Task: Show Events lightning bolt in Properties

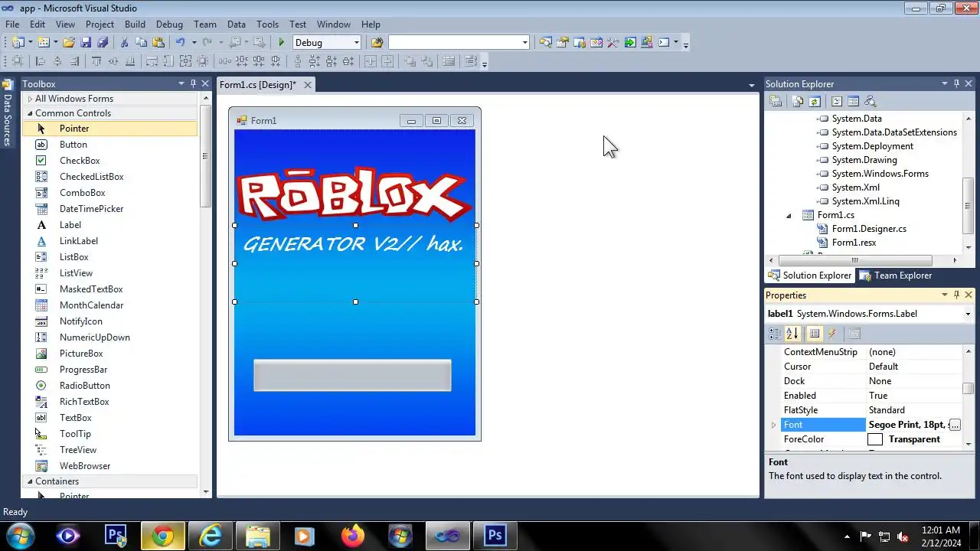Action: coord(832,334)
